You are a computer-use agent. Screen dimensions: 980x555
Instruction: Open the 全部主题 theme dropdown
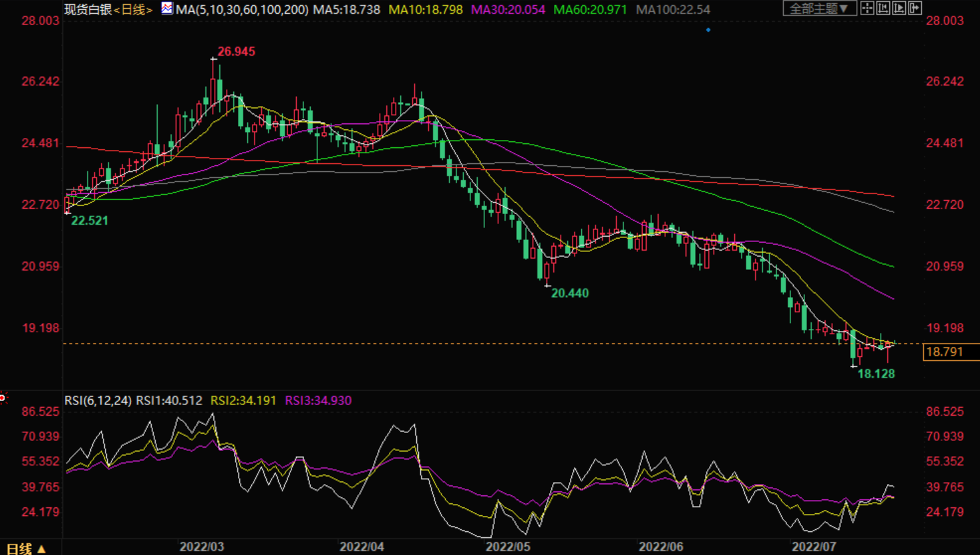(x=819, y=9)
